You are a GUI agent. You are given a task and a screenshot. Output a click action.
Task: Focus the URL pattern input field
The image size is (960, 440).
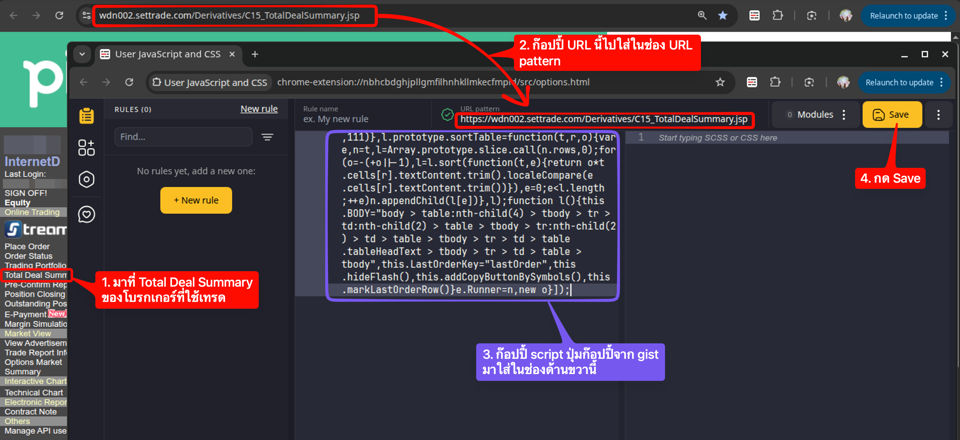point(605,118)
